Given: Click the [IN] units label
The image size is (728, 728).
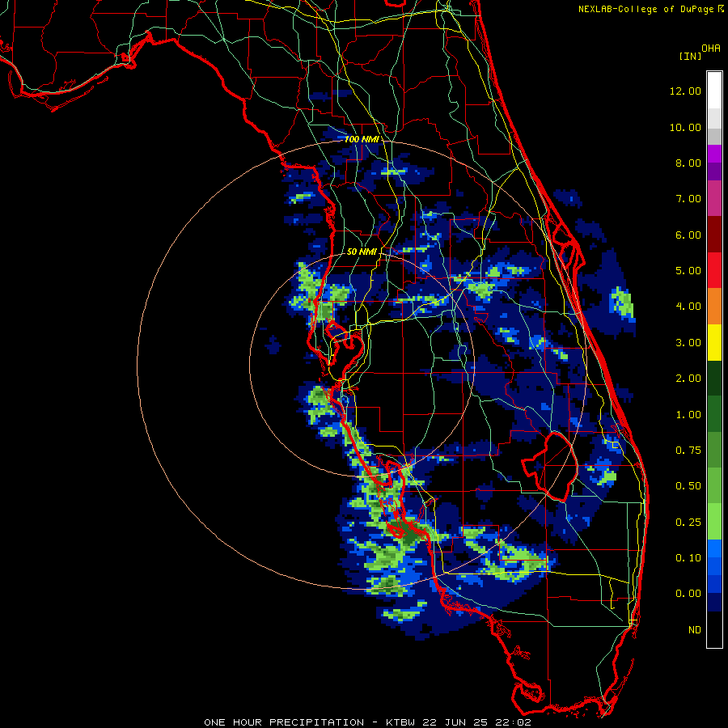Looking at the screenshot, I should point(690,56).
